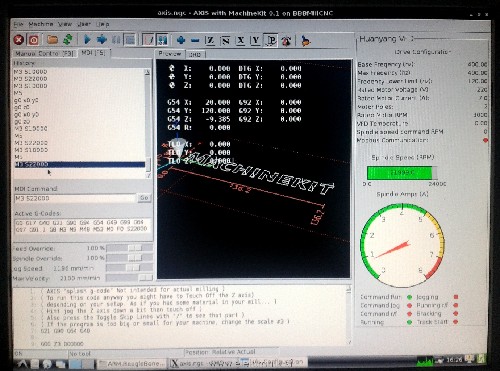Adjust the Max Velocity slider
Screen dimensions: 500x371
point(129,278)
